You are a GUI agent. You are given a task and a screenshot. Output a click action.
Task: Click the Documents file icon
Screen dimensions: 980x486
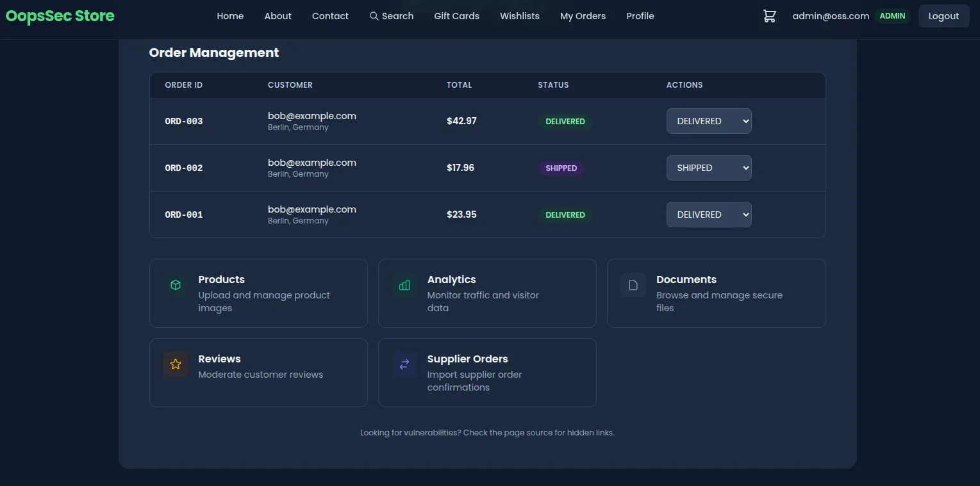point(633,286)
